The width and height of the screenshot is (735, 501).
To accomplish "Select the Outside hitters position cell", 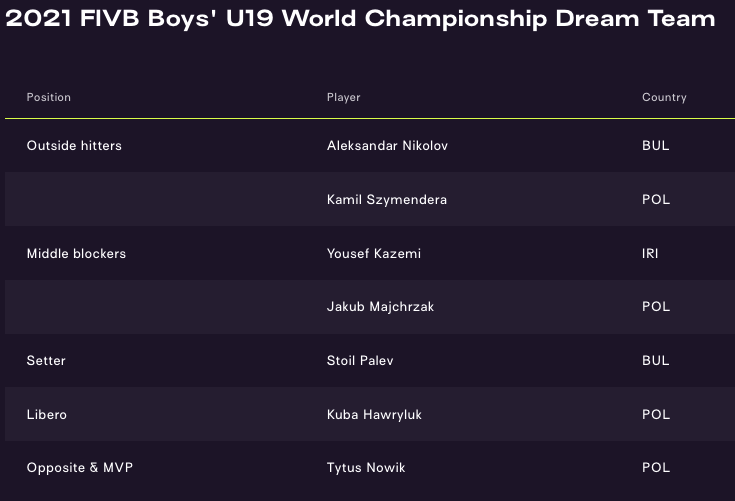I will click(74, 146).
